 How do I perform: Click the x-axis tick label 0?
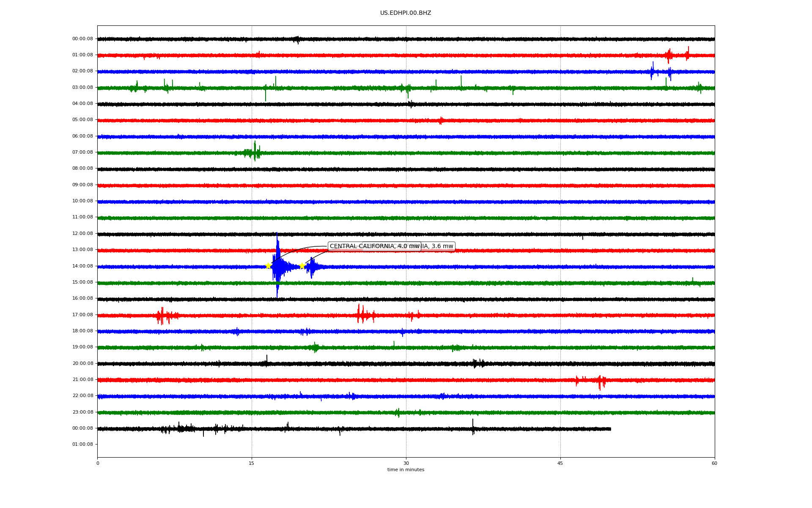tap(98, 463)
